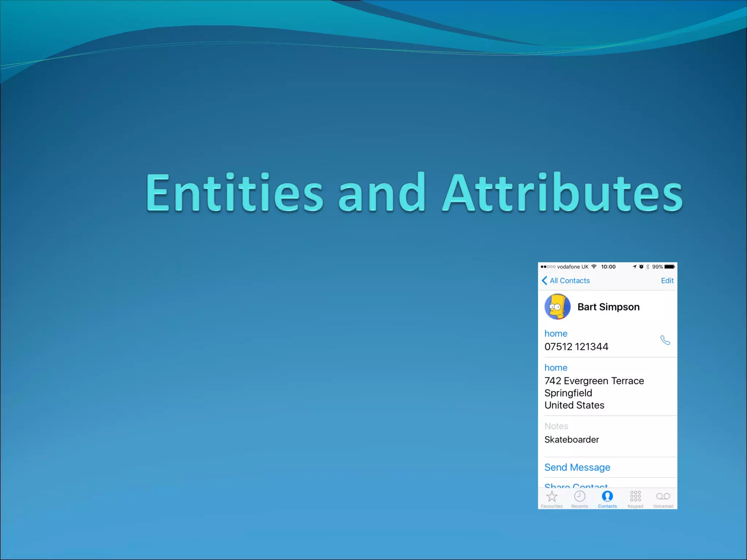The image size is (747, 560).
Task: Tap the Skateboarder notes field
Action: (572, 440)
